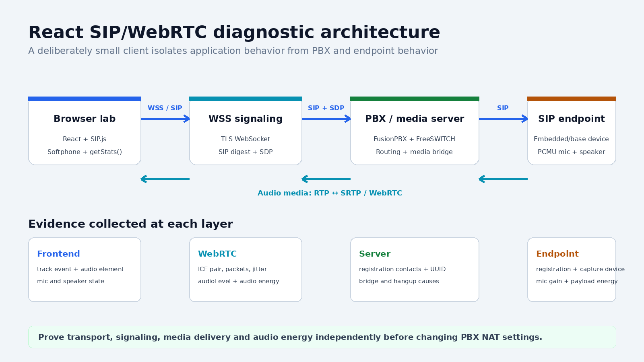644x362 pixels.
Task: Select the green "Server" card title
Action: click(x=375, y=253)
